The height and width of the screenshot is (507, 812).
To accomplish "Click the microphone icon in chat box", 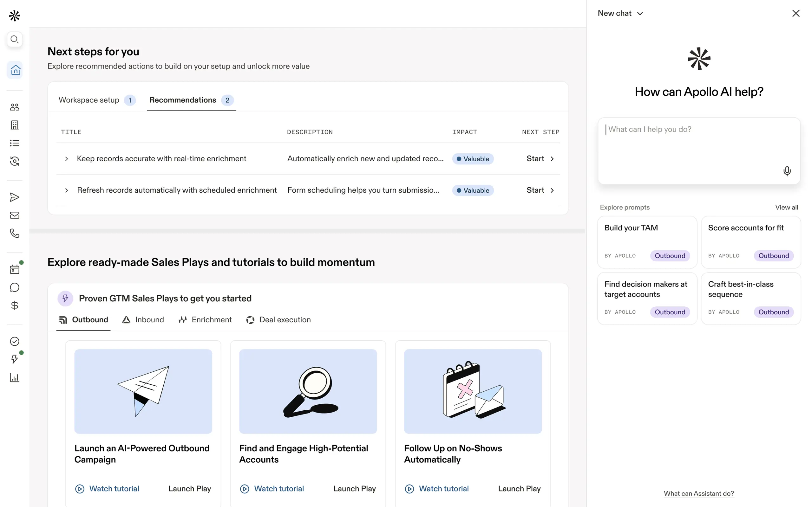I will (x=787, y=171).
